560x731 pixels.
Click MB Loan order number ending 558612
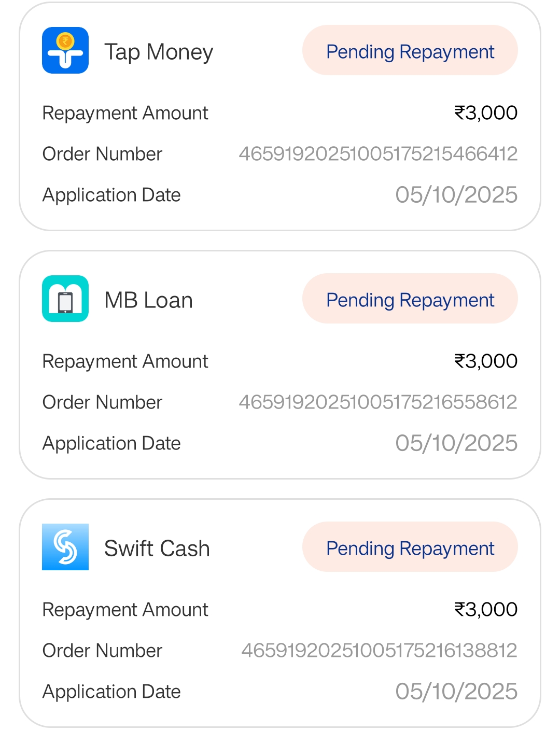click(378, 402)
